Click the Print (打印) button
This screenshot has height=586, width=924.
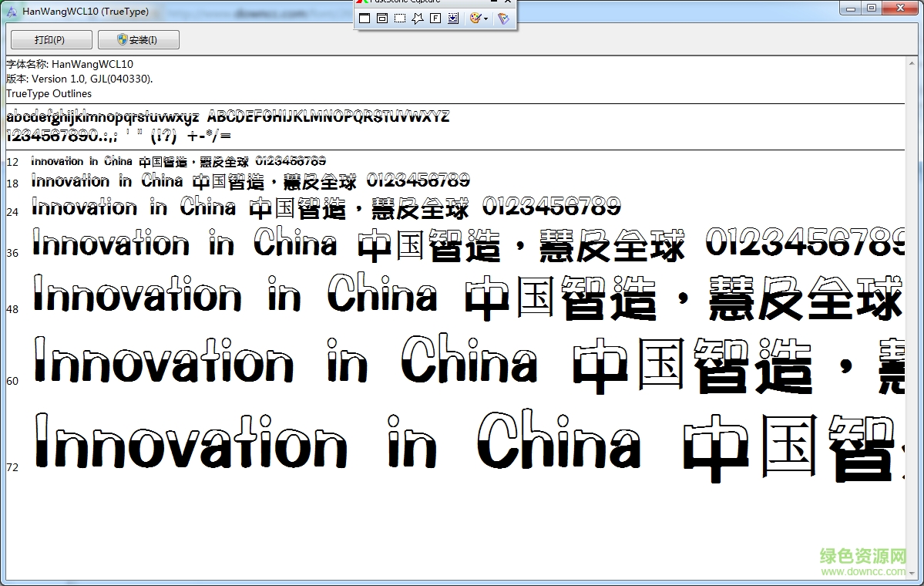click(52, 39)
